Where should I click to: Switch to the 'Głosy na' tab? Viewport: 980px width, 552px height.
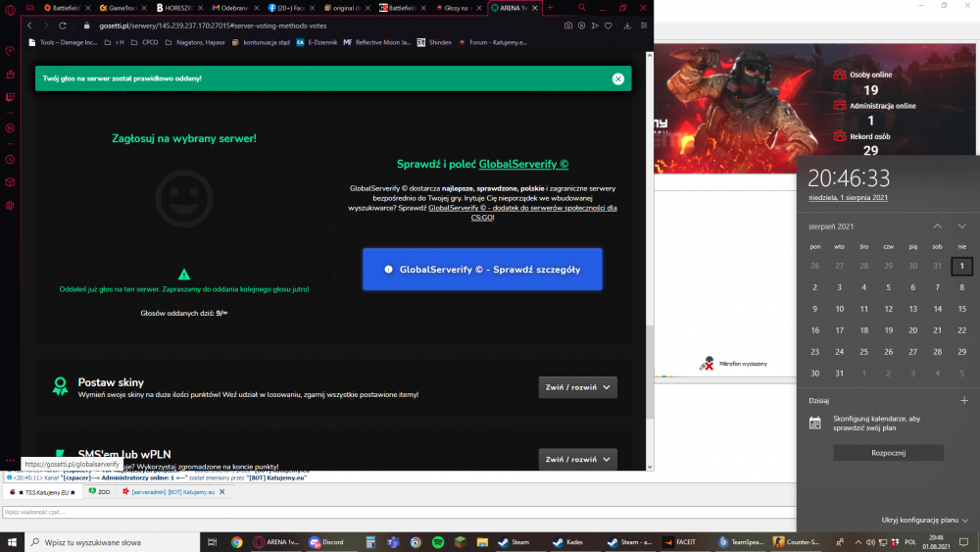[458, 8]
